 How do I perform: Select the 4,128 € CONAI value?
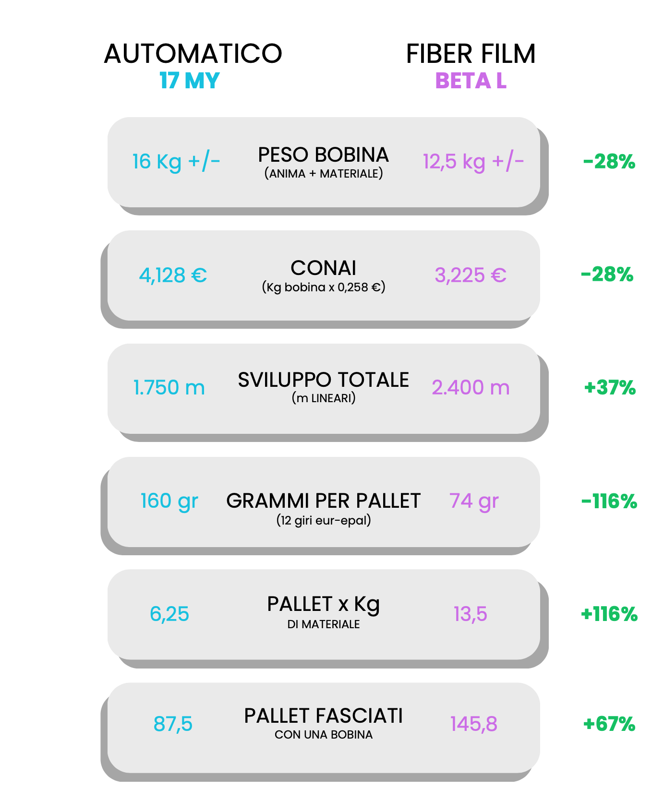point(173,275)
